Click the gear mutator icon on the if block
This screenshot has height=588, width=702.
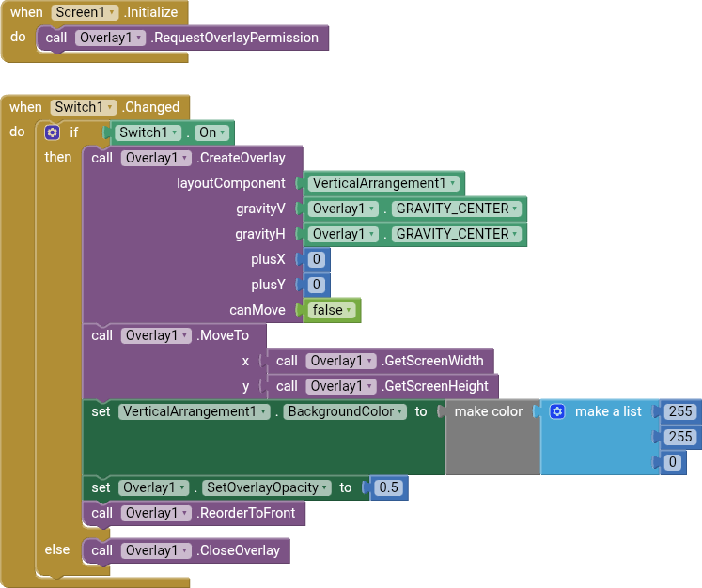click(x=53, y=132)
